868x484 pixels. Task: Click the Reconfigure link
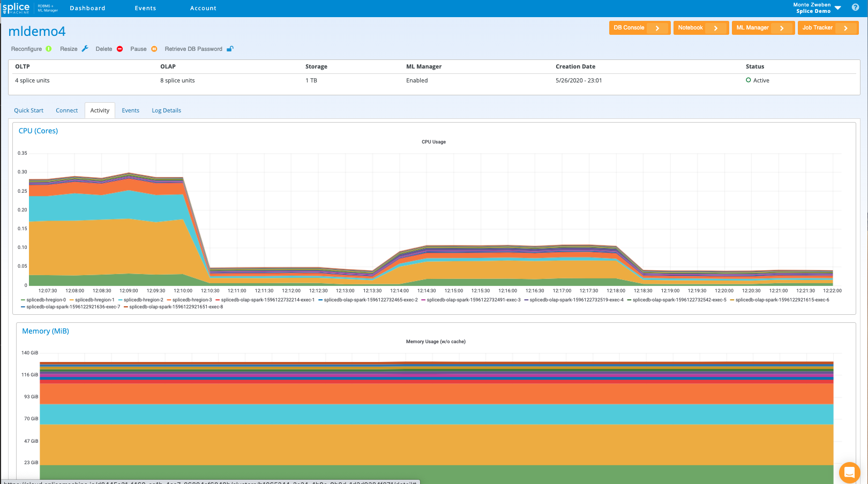(x=26, y=49)
